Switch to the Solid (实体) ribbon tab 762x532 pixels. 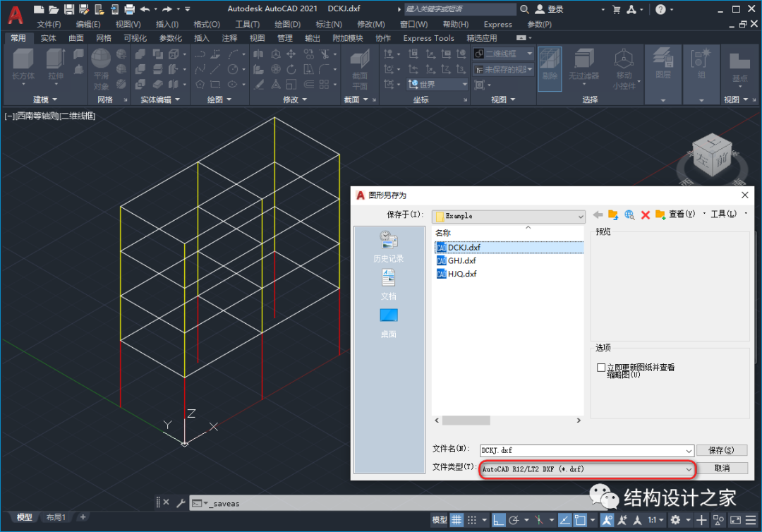48,38
